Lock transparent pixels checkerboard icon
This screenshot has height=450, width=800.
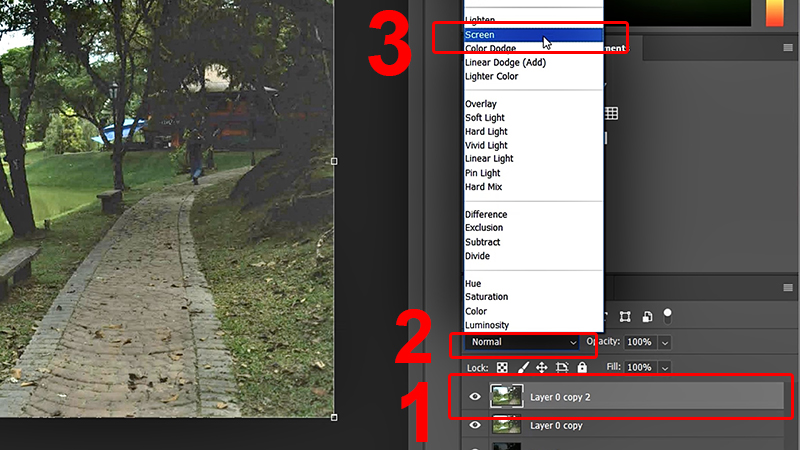(x=502, y=368)
